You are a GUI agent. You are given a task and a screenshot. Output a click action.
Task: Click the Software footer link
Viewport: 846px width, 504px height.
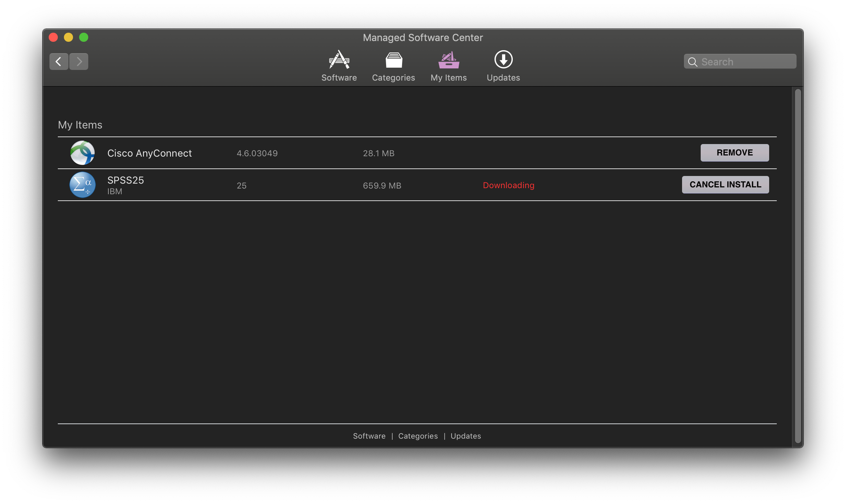(369, 436)
